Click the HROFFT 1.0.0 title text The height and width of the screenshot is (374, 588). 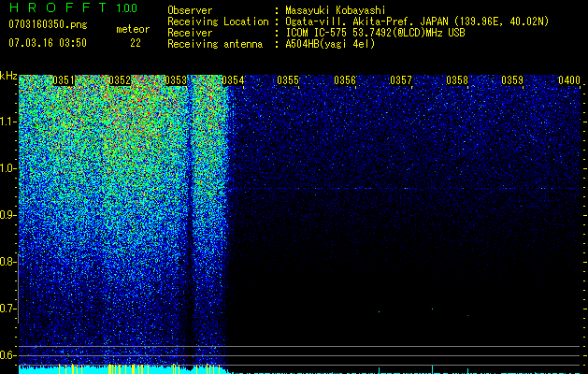(74, 7)
